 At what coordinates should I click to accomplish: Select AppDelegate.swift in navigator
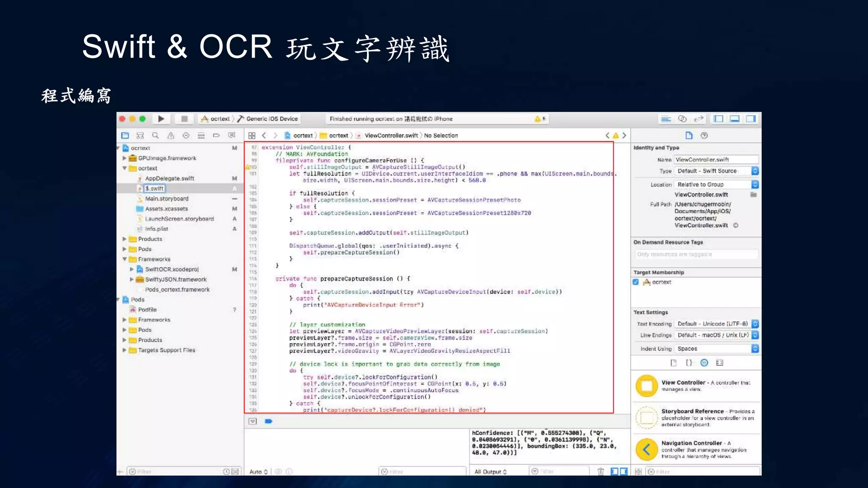(x=170, y=178)
